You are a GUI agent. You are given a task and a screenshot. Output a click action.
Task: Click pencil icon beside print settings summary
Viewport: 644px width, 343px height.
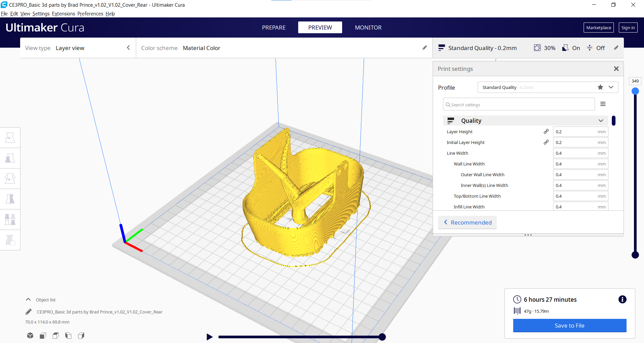pos(616,48)
